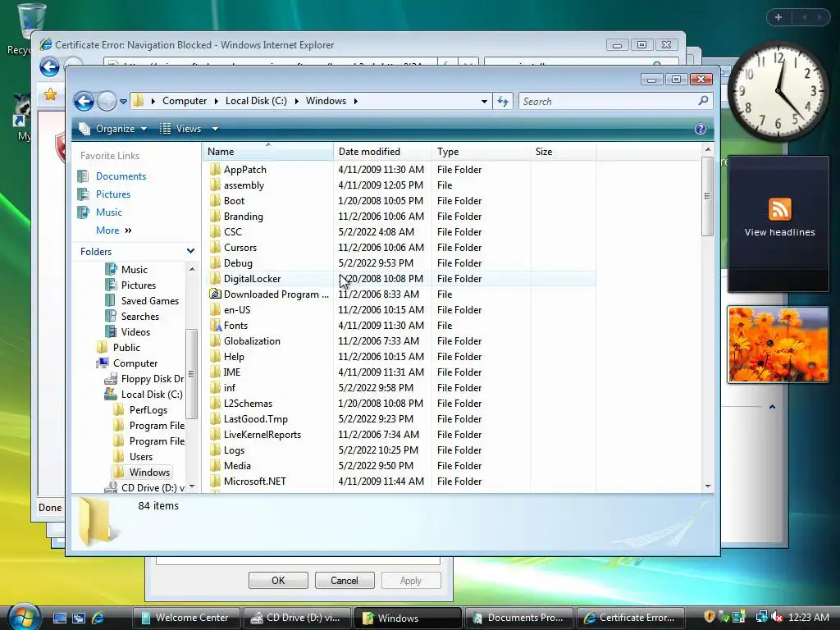840x630 pixels.
Task: Select the Fonts folder icon
Action: 216,325
